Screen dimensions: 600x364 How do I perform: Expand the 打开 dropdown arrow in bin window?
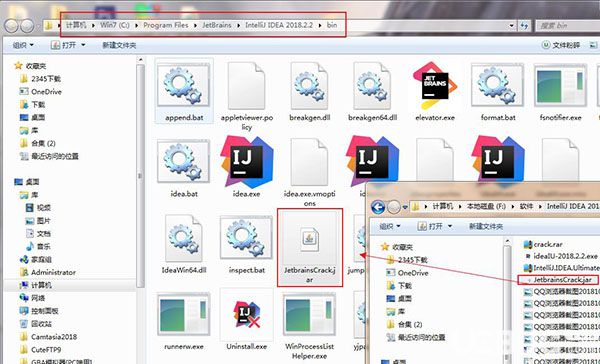click(x=83, y=45)
